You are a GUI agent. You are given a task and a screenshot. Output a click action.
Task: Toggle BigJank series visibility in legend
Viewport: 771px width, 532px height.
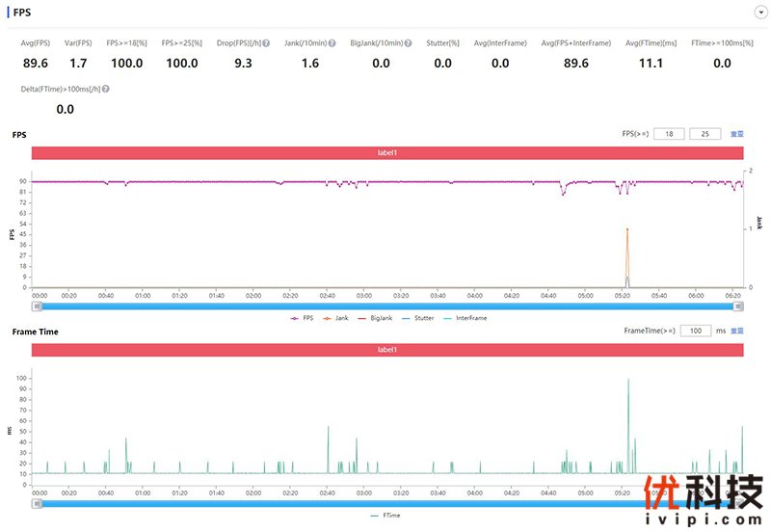[x=377, y=317]
